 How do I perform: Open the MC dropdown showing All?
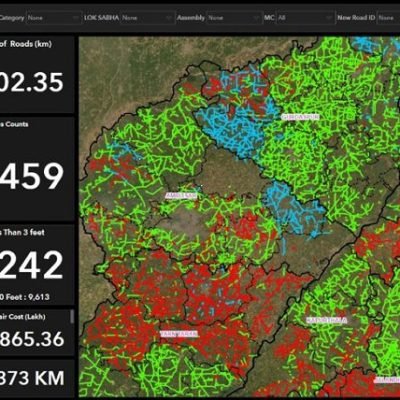point(305,18)
